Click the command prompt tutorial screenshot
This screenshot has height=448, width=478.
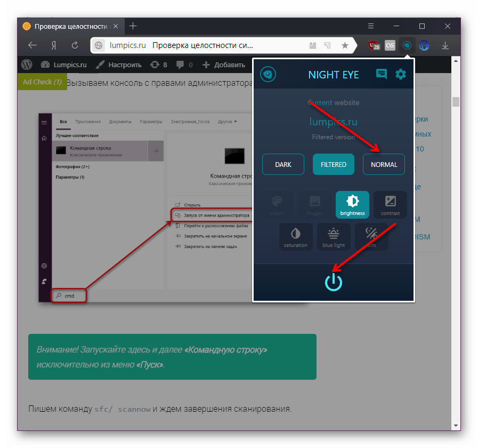pyautogui.click(x=147, y=207)
